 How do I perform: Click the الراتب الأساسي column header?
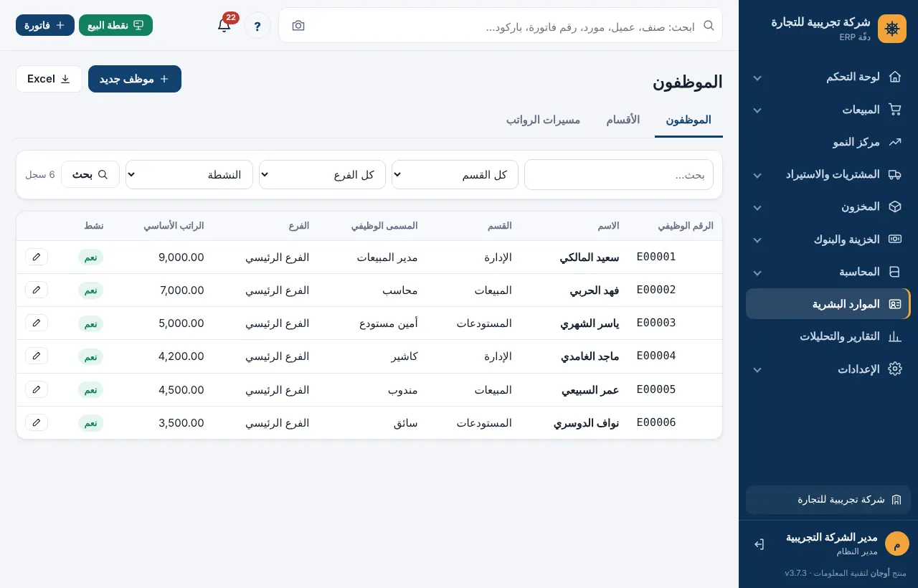(x=174, y=225)
